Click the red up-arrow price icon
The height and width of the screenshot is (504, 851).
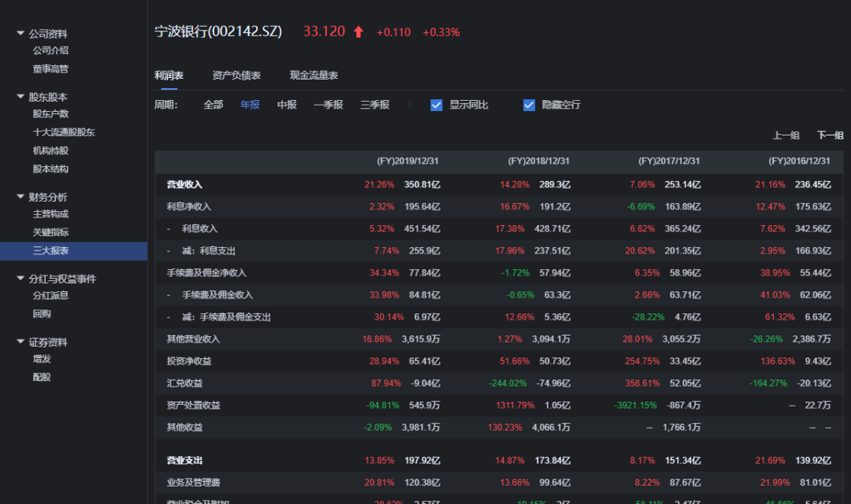pos(359,32)
